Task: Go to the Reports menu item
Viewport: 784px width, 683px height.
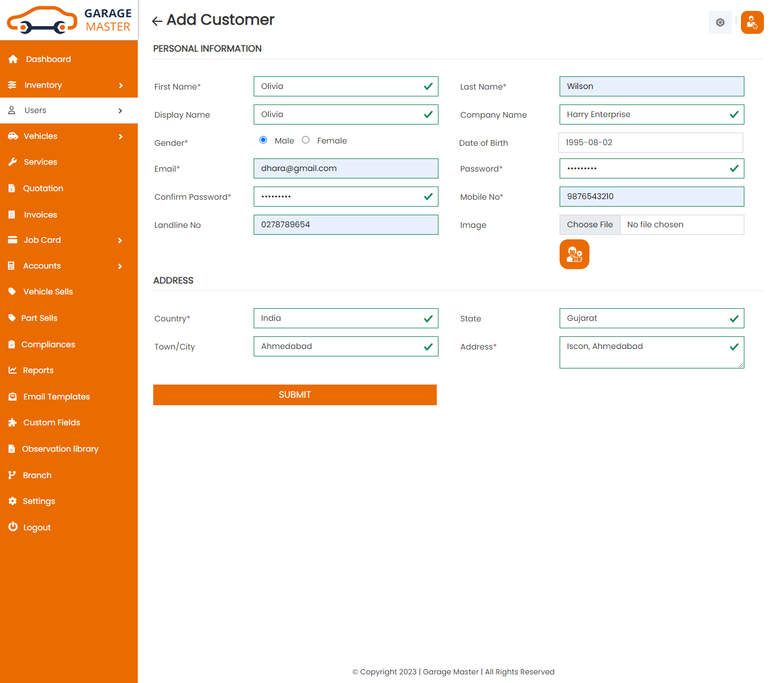Action: [x=38, y=370]
